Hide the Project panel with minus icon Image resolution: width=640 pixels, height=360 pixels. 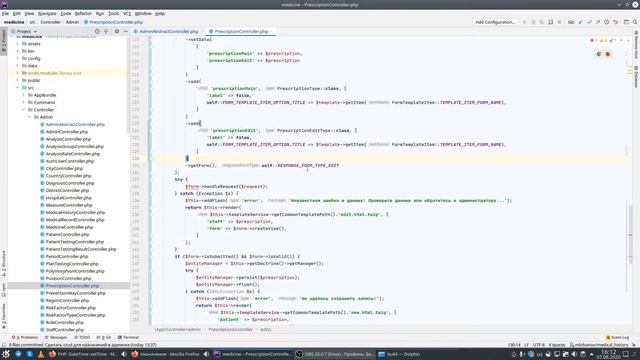pyautogui.click(x=125, y=31)
